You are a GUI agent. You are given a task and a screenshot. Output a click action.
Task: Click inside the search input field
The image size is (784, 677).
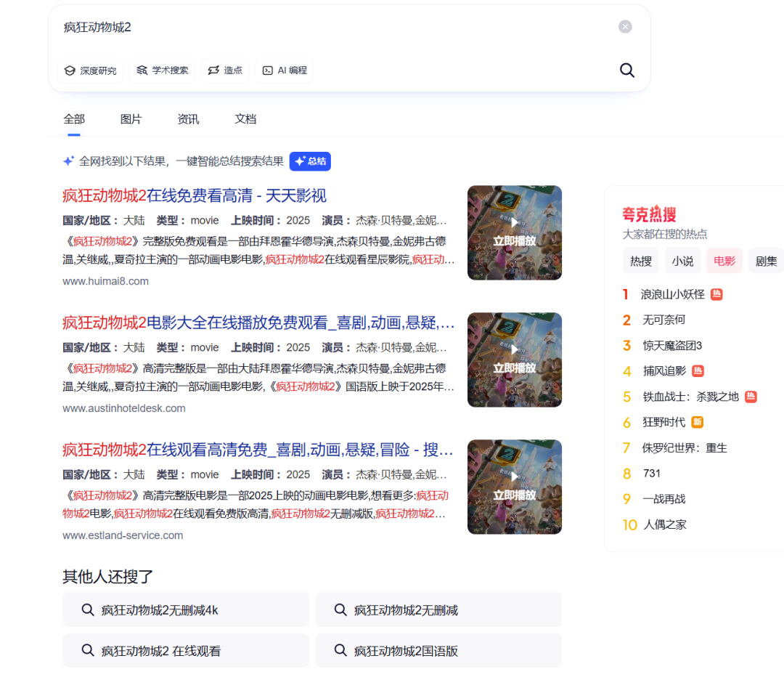[x=290, y=26]
